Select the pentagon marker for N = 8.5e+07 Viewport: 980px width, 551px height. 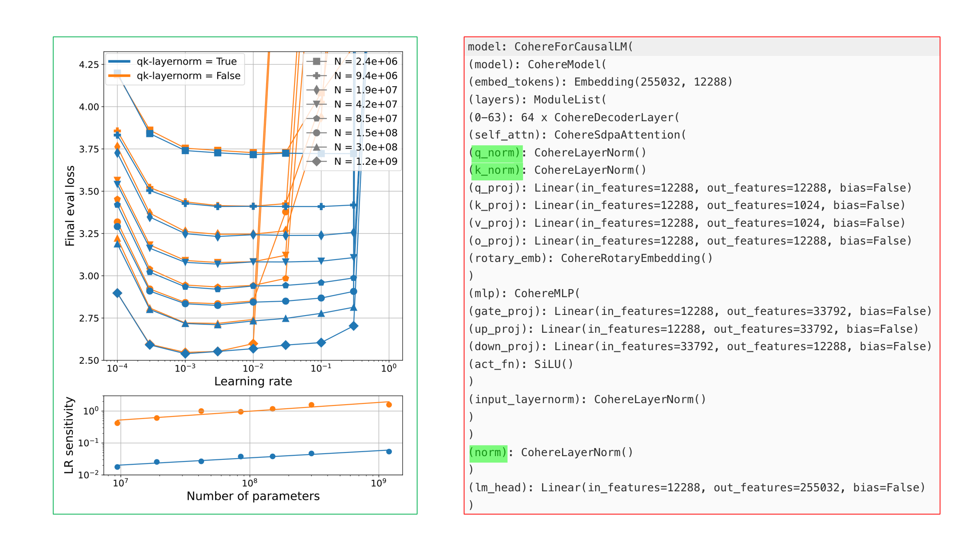point(316,118)
